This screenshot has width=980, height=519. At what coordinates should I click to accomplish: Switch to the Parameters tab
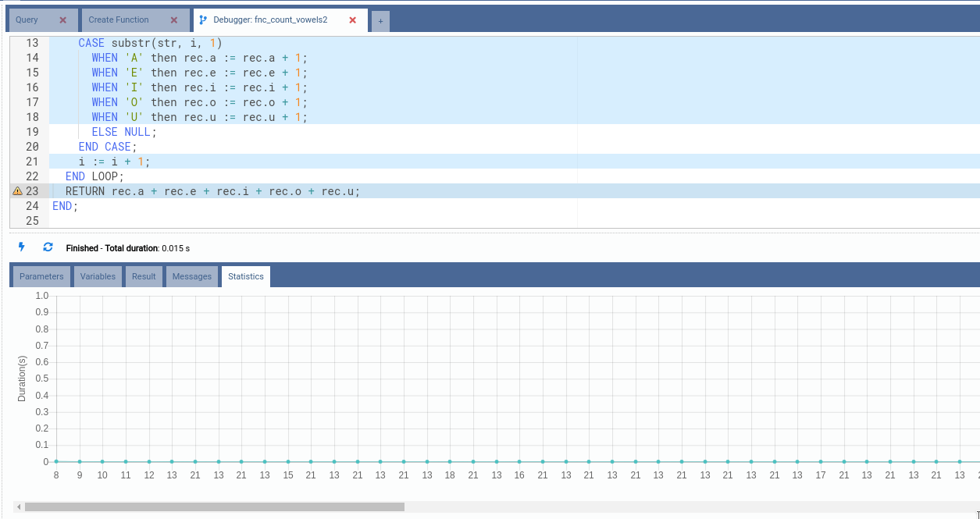click(x=41, y=276)
